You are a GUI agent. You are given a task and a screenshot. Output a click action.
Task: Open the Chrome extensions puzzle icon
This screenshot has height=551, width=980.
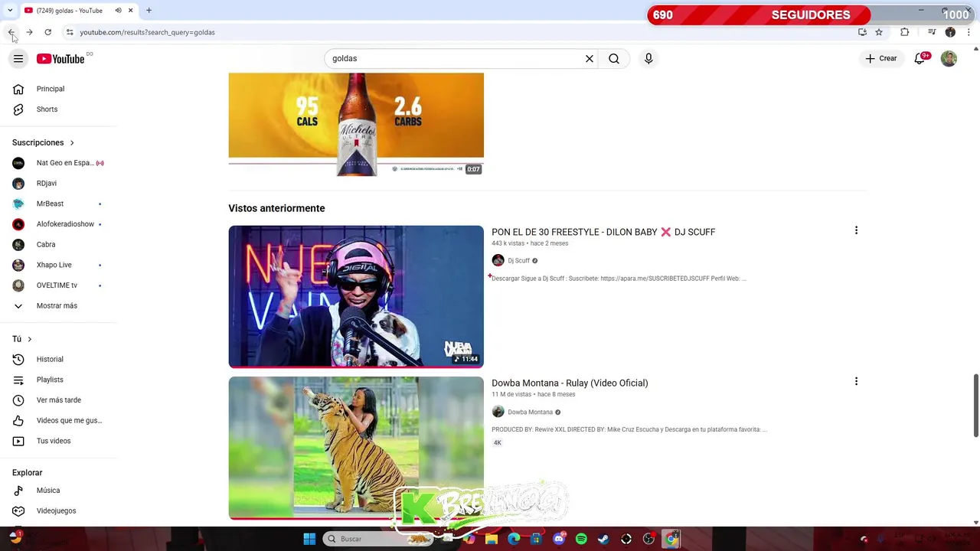tap(904, 32)
